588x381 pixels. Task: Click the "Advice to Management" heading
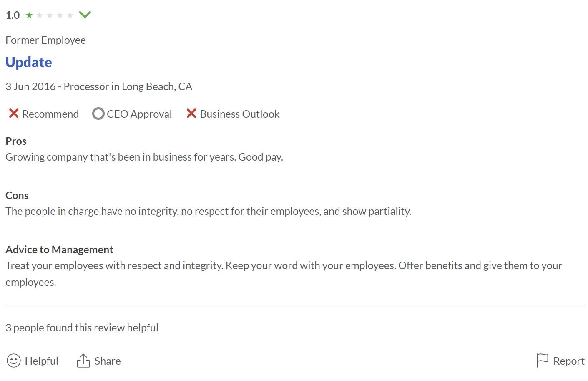[59, 250]
